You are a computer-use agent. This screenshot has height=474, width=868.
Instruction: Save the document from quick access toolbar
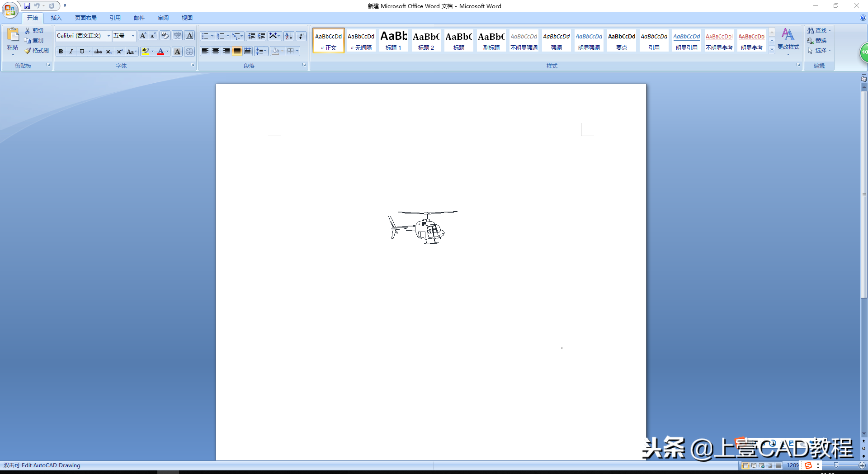pos(27,6)
